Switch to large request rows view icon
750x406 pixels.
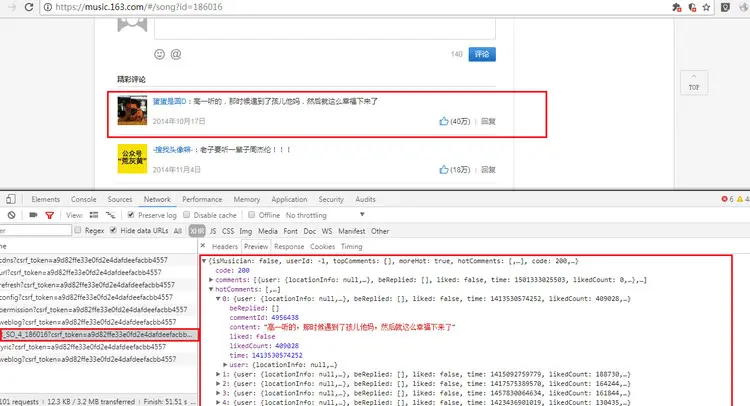coord(94,215)
